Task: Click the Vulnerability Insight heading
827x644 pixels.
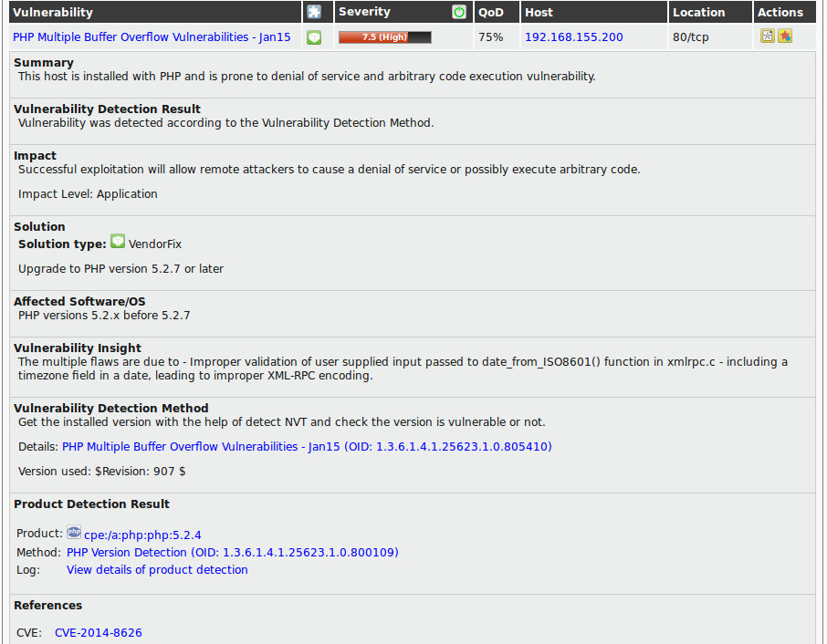Action: click(78, 348)
